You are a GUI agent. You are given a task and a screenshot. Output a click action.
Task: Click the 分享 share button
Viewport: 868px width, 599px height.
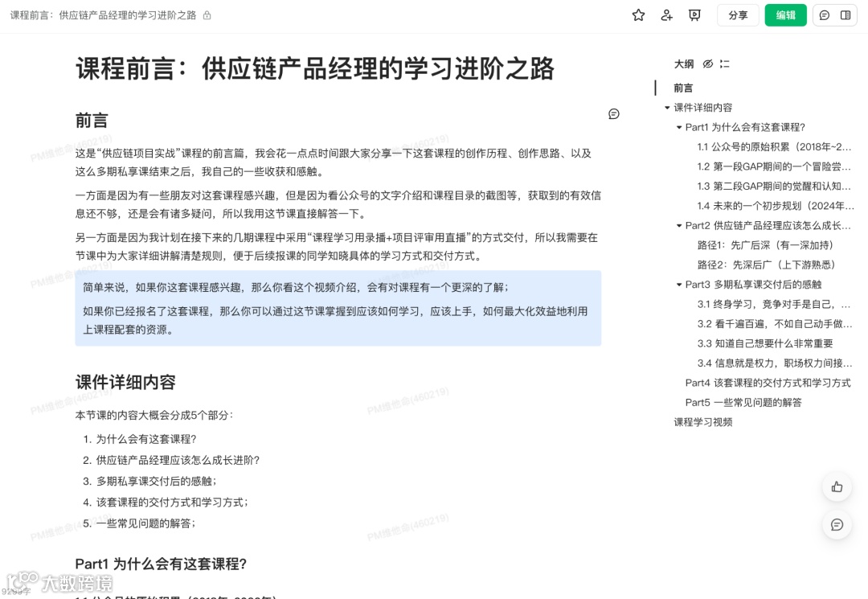[x=738, y=14]
